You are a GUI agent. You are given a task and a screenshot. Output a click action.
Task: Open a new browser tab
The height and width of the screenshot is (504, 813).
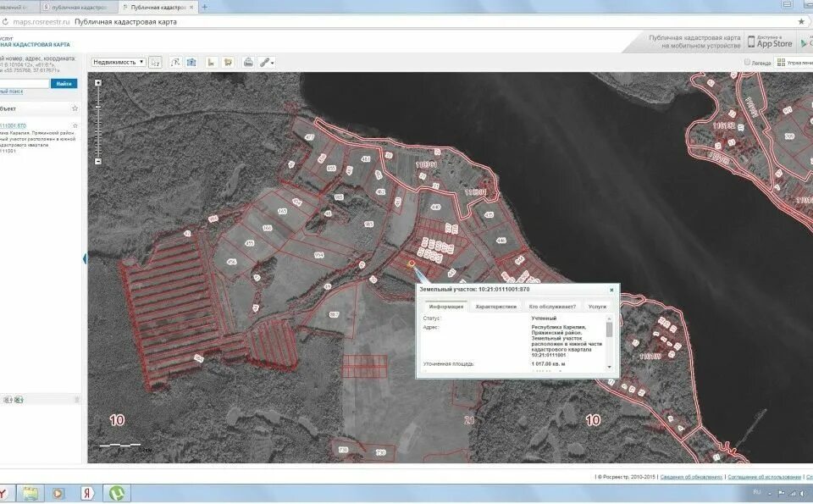(x=204, y=8)
